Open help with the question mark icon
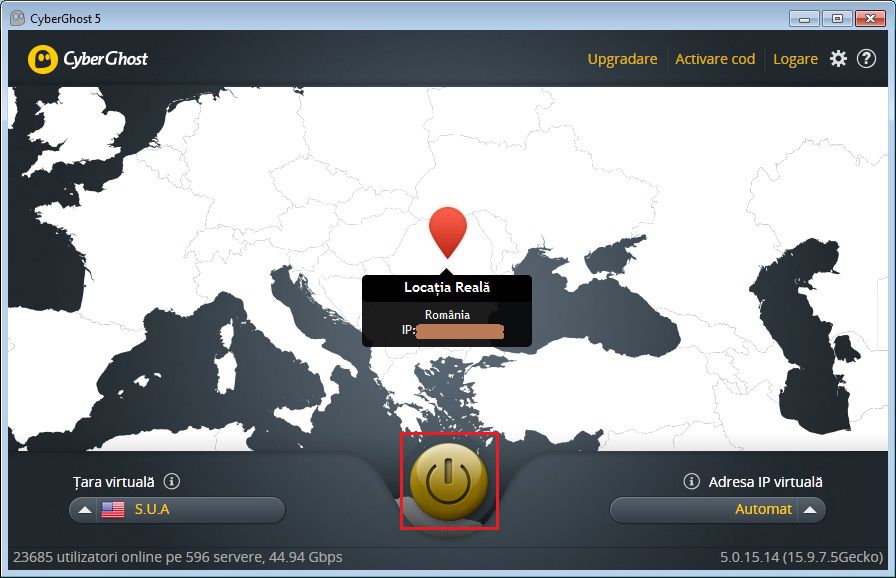 click(x=866, y=58)
